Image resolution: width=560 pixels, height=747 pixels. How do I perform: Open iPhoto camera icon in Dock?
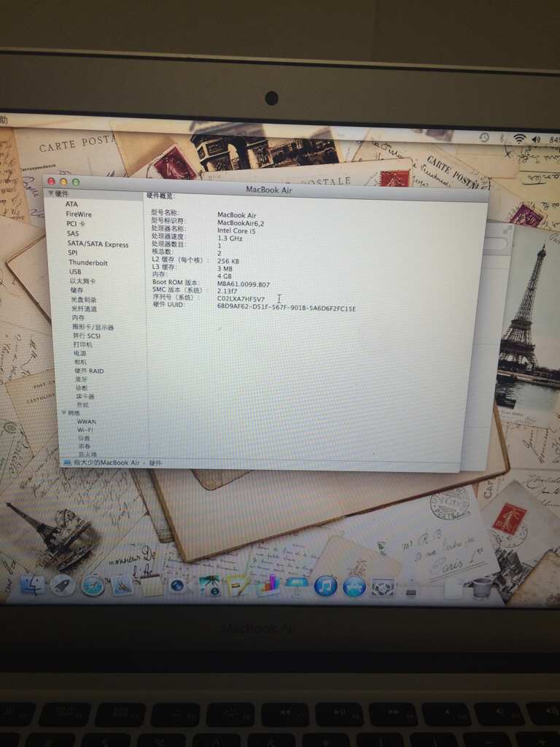[x=209, y=586]
